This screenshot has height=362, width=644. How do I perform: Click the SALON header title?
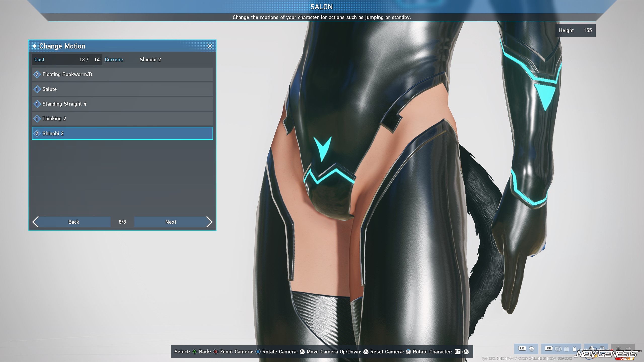(x=321, y=7)
